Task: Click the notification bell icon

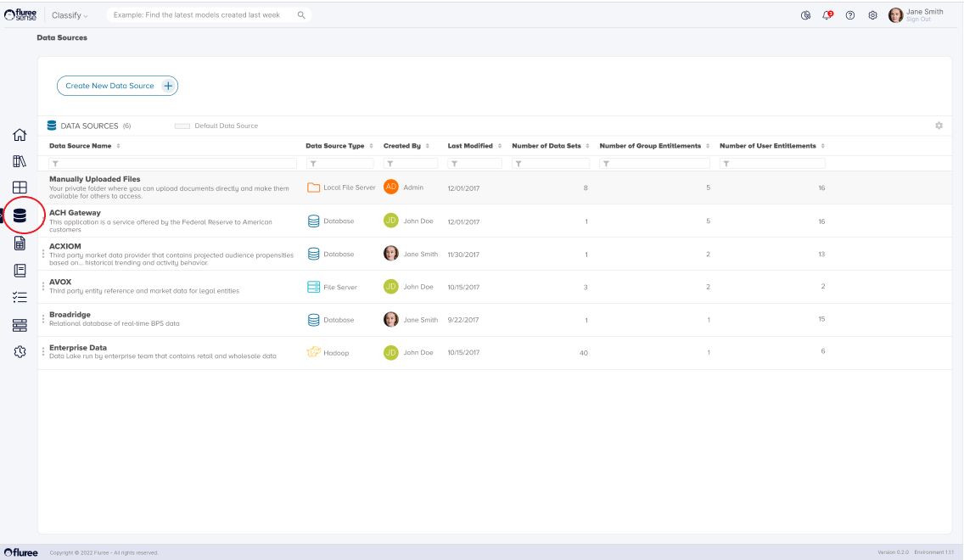Action: coord(827,15)
